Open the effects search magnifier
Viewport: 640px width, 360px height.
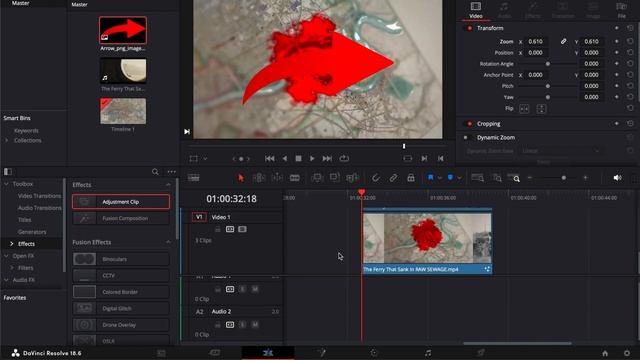click(x=155, y=172)
